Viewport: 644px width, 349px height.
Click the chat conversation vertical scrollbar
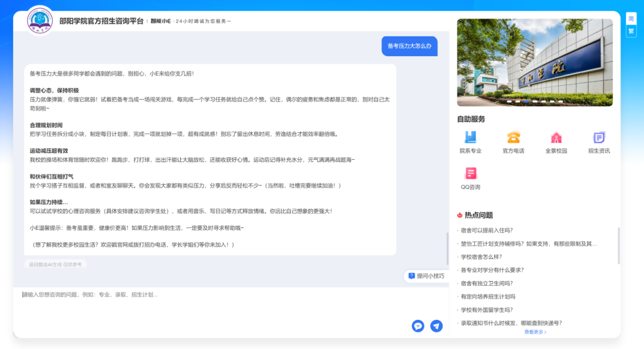click(x=447, y=248)
